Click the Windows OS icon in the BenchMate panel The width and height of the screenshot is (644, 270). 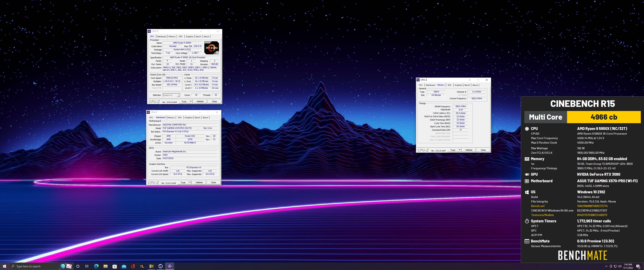527,192
